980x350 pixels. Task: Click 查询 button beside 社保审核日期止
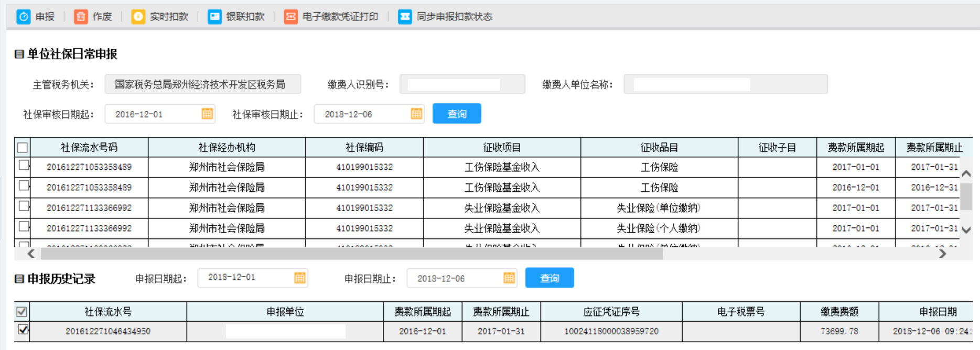(x=457, y=114)
